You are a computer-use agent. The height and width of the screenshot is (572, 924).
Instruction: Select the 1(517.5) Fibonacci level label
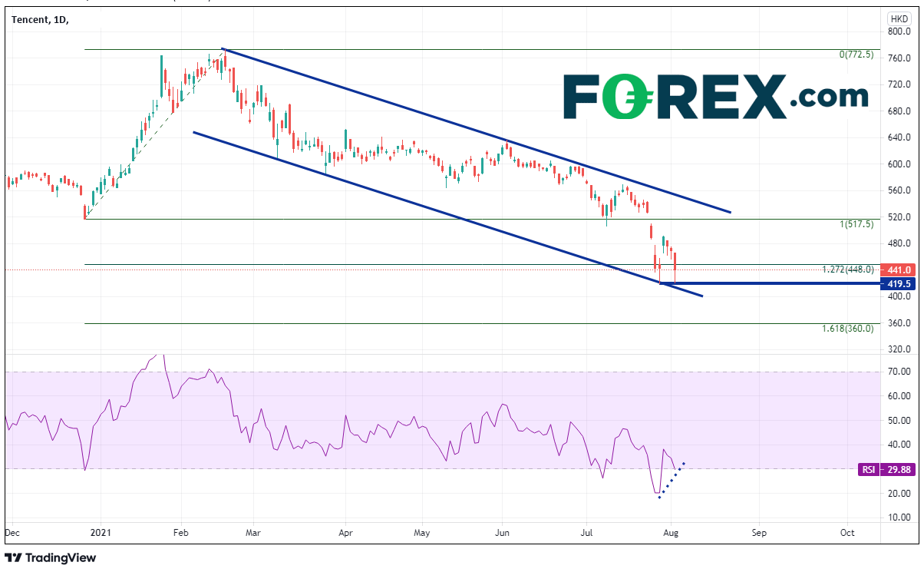[856, 225]
